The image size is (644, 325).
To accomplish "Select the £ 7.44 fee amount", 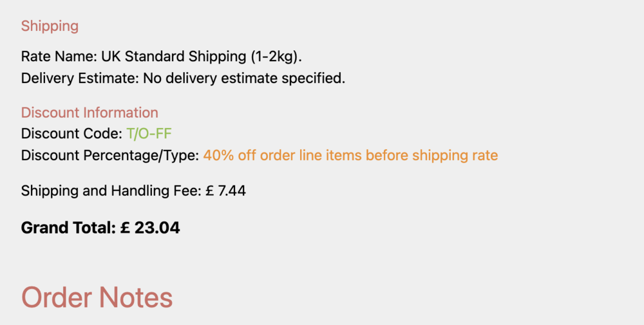I will (225, 191).
